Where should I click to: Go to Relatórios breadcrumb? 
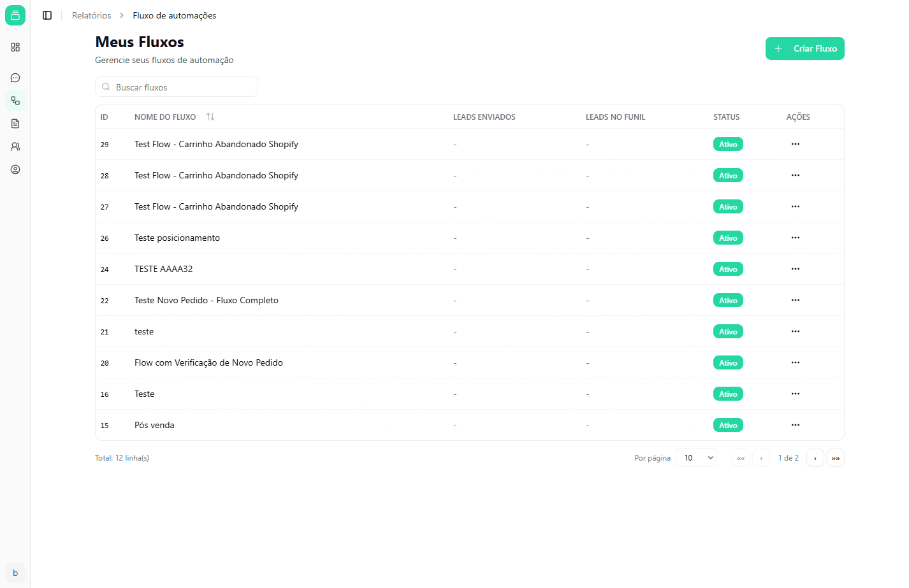tap(91, 15)
